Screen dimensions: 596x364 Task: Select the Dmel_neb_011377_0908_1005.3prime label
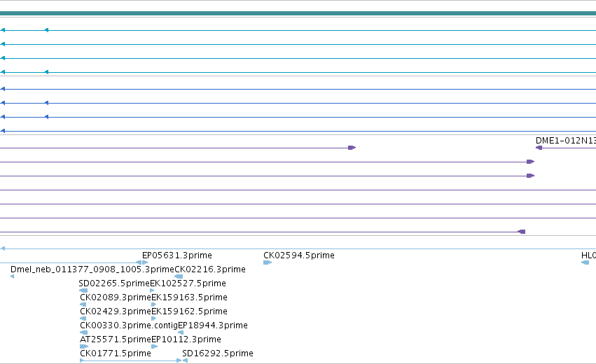pyautogui.click(x=92, y=269)
